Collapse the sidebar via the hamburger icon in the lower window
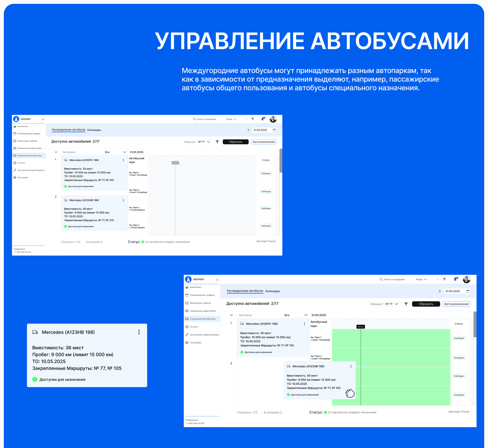The width and height of the screenshot is (488, 448). click(217, 280)
